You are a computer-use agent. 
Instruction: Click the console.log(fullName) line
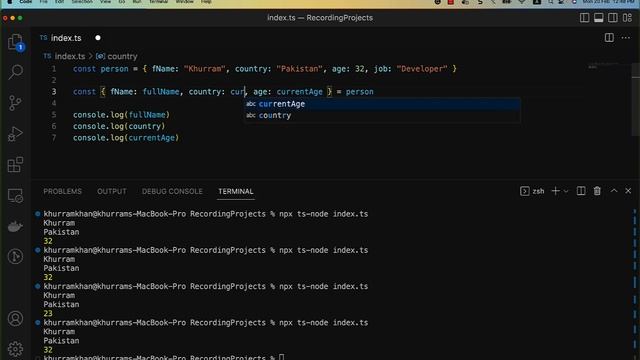(x=121, y=115)
